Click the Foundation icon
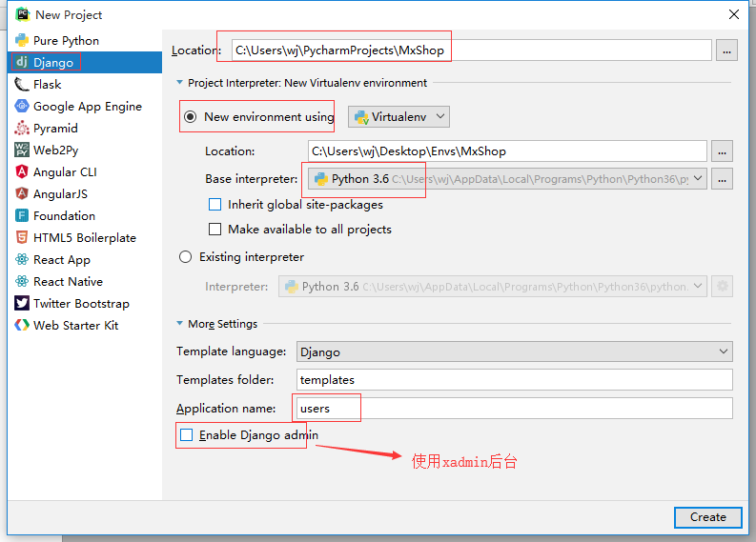Viewport: 756px width, 542px height. (22, 215)
